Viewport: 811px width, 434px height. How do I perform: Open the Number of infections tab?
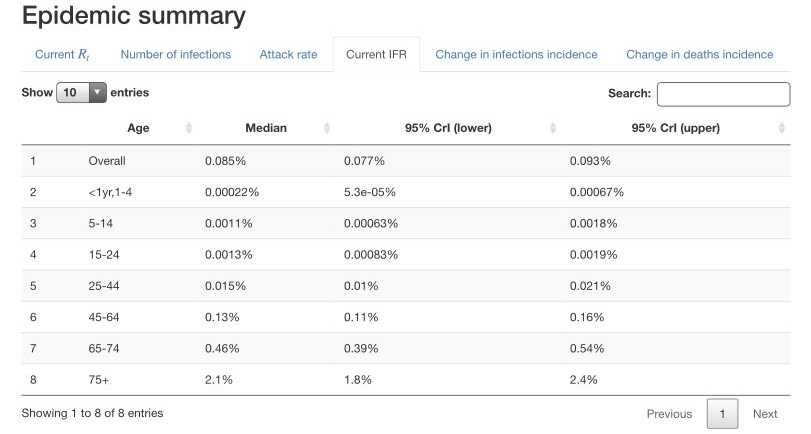(x=176, y=55)
